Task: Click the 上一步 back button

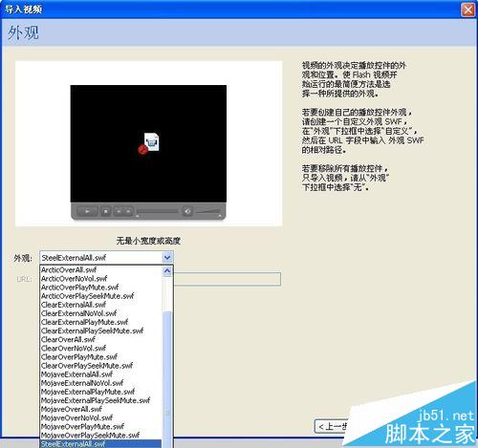Action: 333,426
